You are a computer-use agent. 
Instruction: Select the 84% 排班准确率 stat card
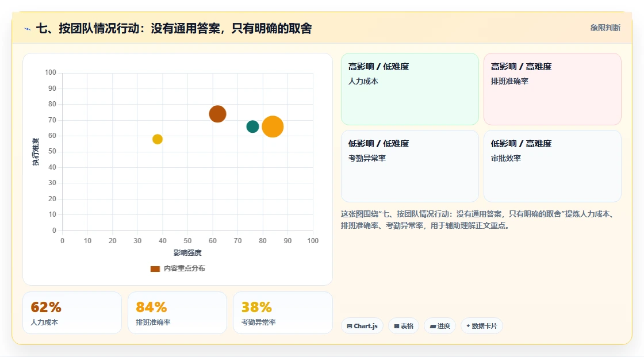[178, 313]
